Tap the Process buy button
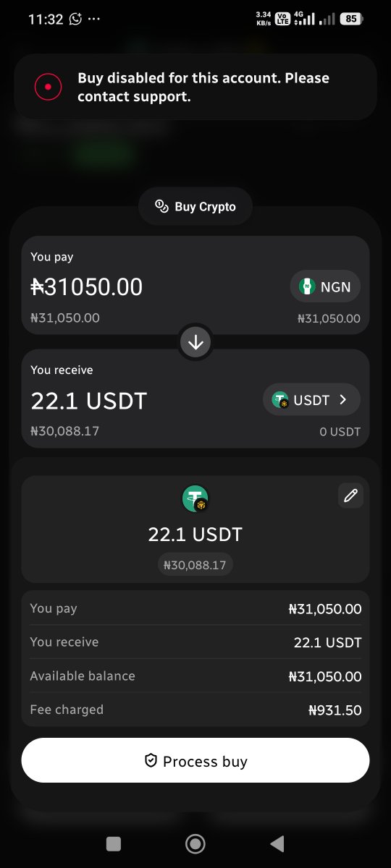Viewport: 391px width, 868px height. (x=195, y=760)
